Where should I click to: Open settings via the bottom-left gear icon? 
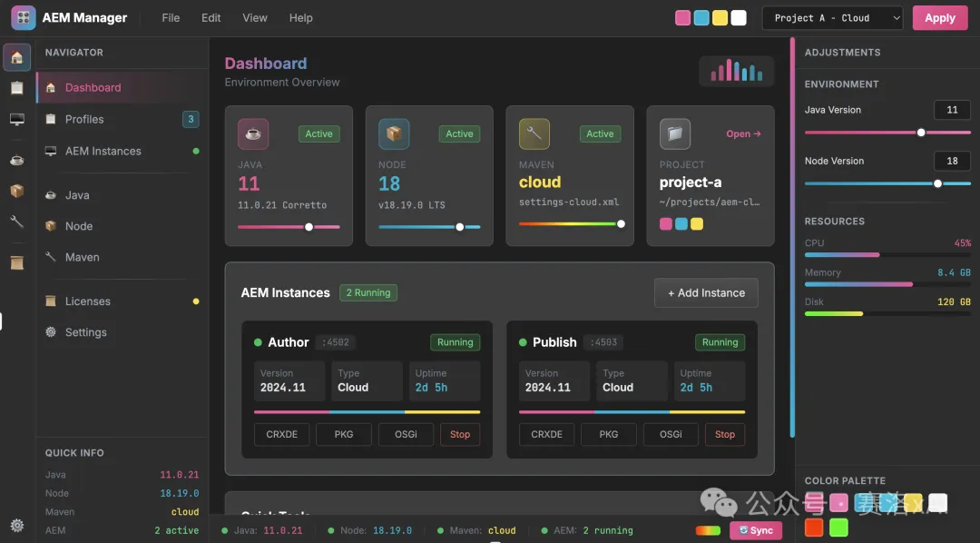point(16,525)
